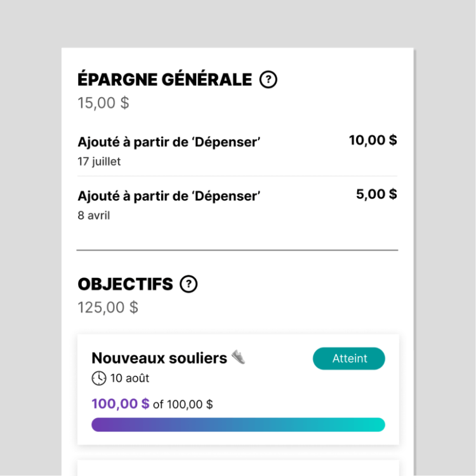Image resolution: width=476 pixels, height=476 pixels.
Task: Open help icon beside Épargne générale
Action: point(268,79)
